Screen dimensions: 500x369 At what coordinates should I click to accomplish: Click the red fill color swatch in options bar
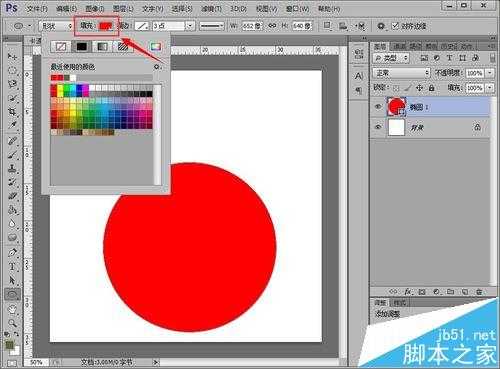pyautogui.click(x=106, y=26)
